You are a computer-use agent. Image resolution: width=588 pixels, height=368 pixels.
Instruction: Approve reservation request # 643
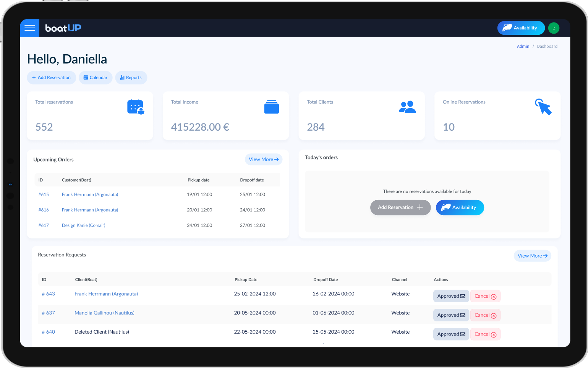coord(451,296)
